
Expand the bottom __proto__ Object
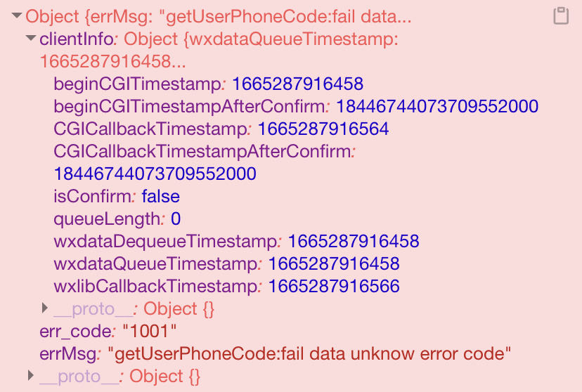click(x=31, y=375)
